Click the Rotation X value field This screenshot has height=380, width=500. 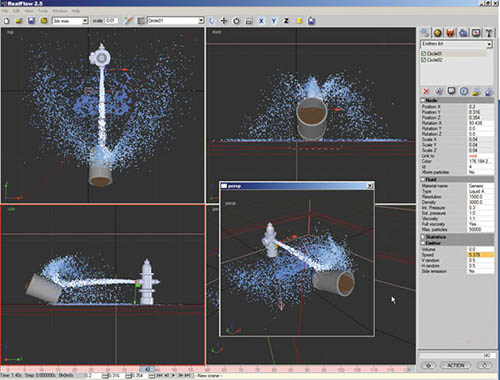click(x=480, y=123)
